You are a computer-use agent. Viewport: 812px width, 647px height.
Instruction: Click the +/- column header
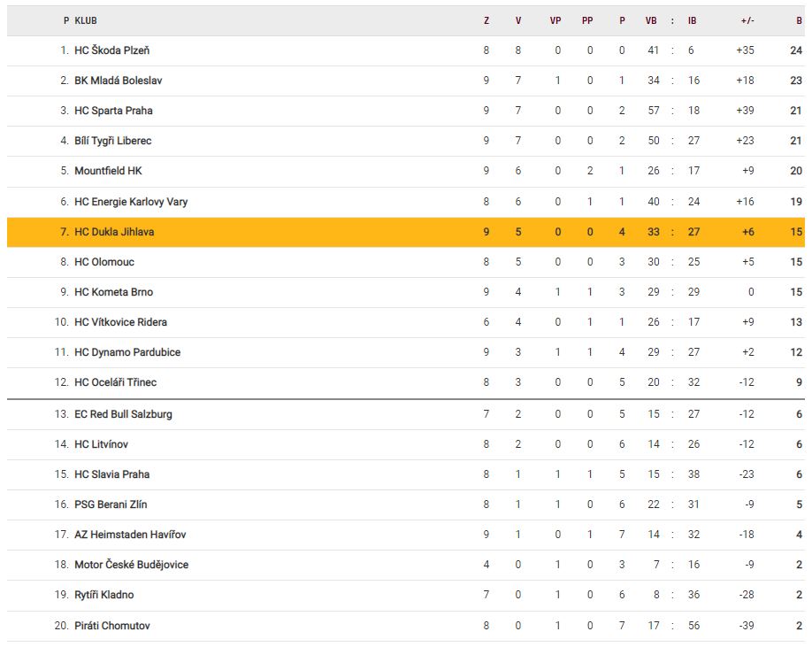click(x=747, y=20)
